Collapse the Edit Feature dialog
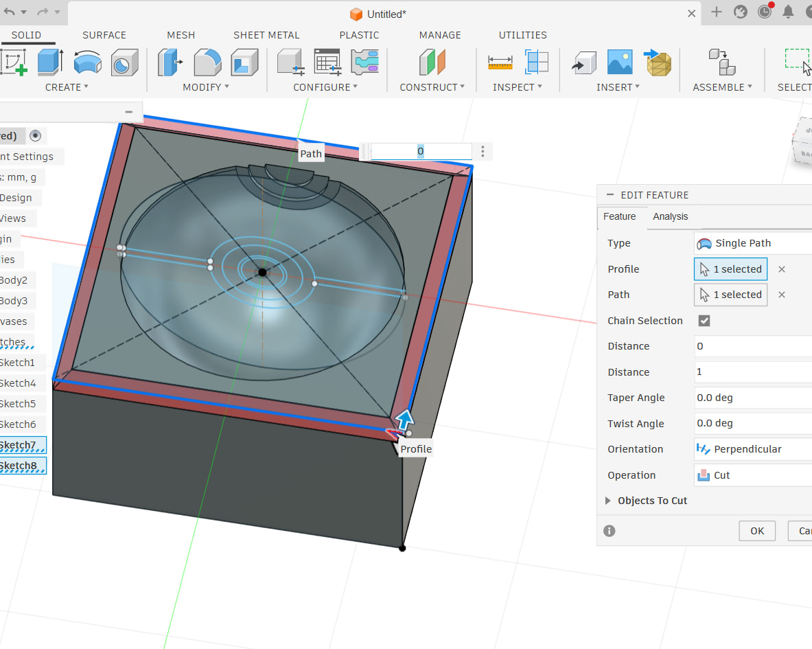812x649 pixels. coord(610,195)
